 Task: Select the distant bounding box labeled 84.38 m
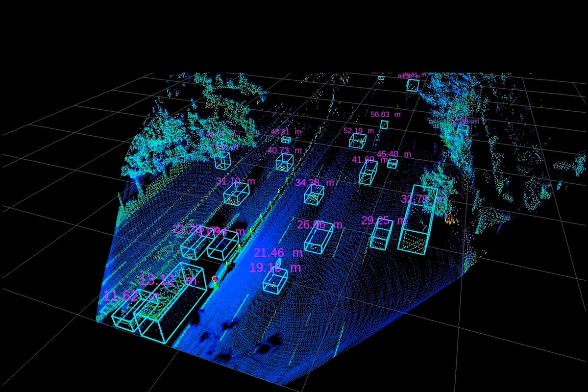pos(413,85)
